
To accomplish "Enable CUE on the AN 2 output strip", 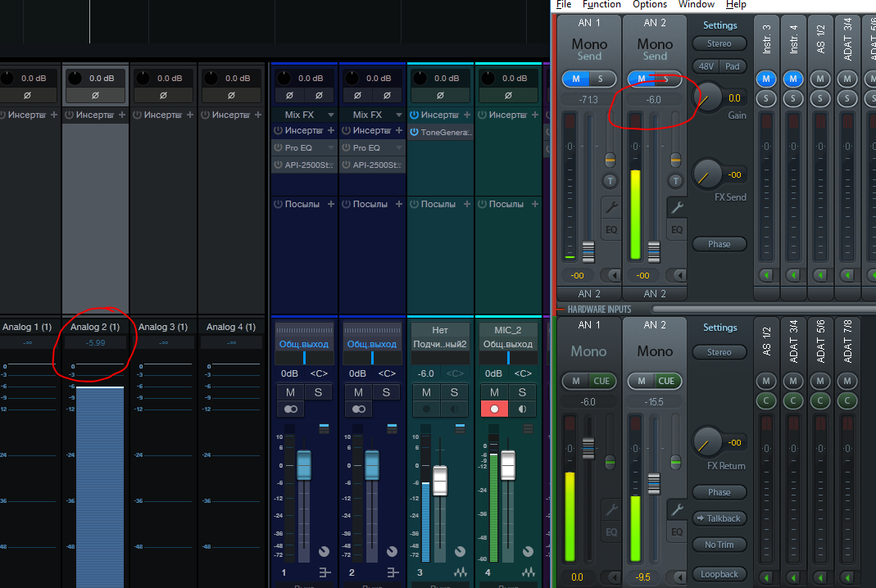I will coord(666,381).
